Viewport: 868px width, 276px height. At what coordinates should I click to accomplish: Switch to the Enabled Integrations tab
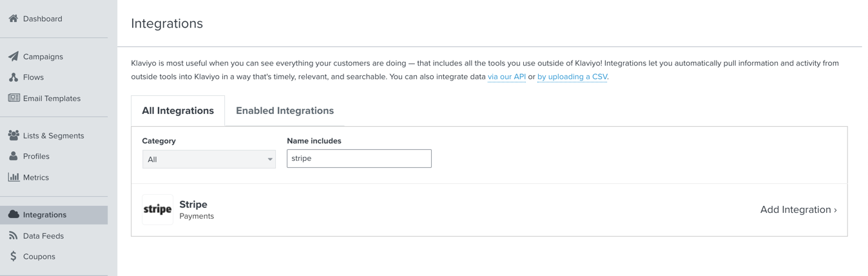(285, 111)
